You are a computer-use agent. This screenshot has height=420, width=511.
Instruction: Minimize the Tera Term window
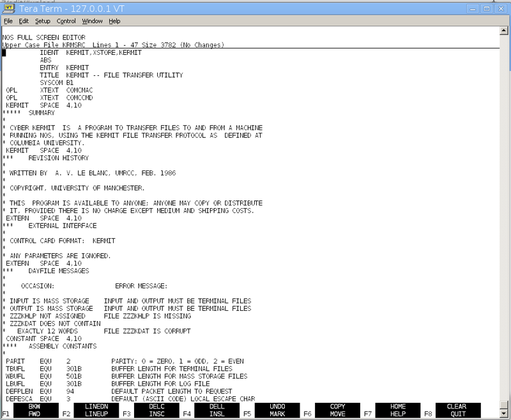tap(473, 9)
